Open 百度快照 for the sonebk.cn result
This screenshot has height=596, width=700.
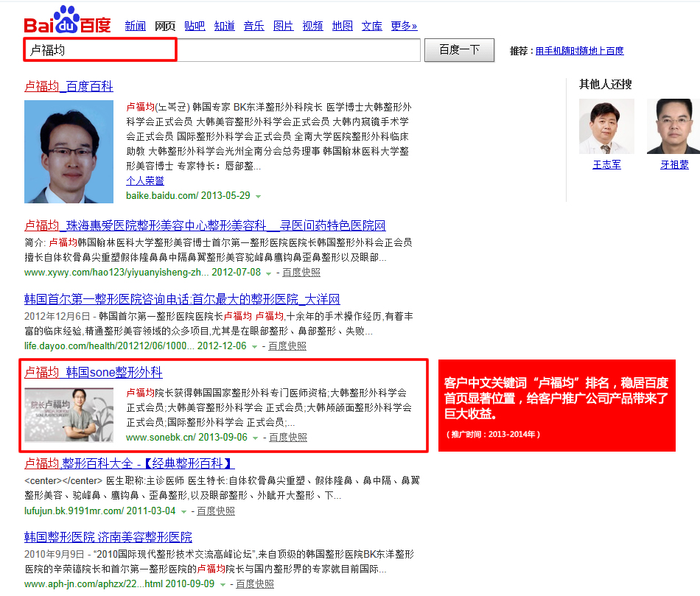tap(288, 437)
